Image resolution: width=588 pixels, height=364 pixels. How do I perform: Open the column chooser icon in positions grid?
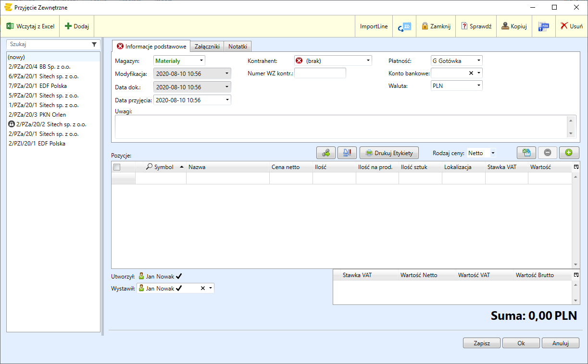[576, 167]
